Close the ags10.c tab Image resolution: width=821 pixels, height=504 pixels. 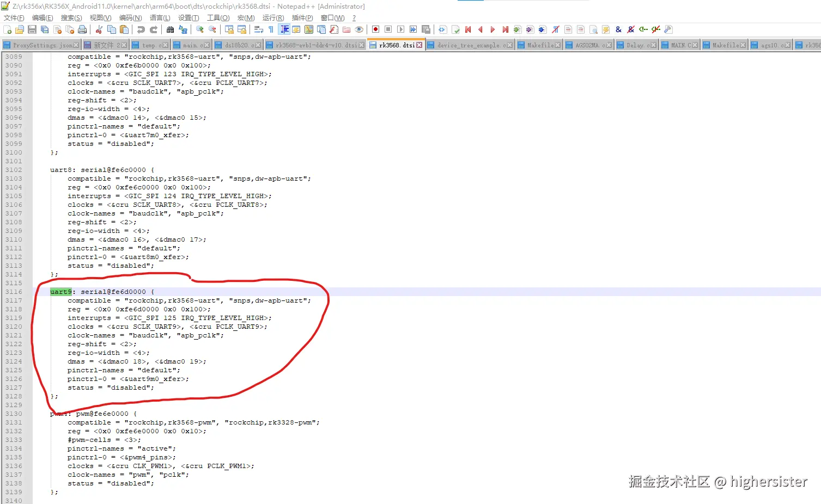pos(788,45)
